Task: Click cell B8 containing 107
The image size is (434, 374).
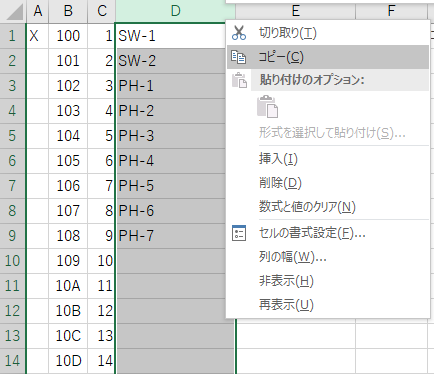Action: coord(68,211)
